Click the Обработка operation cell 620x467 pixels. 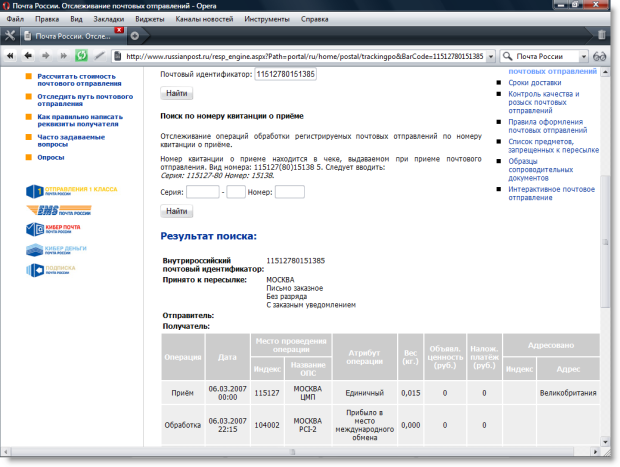click(x=183, y=425)
